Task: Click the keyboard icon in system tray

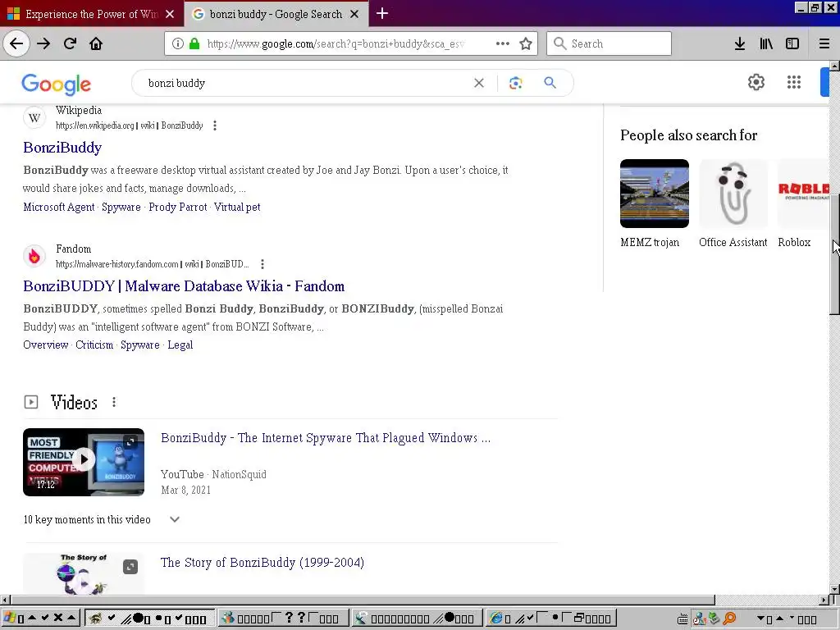Action: point(682,619)
